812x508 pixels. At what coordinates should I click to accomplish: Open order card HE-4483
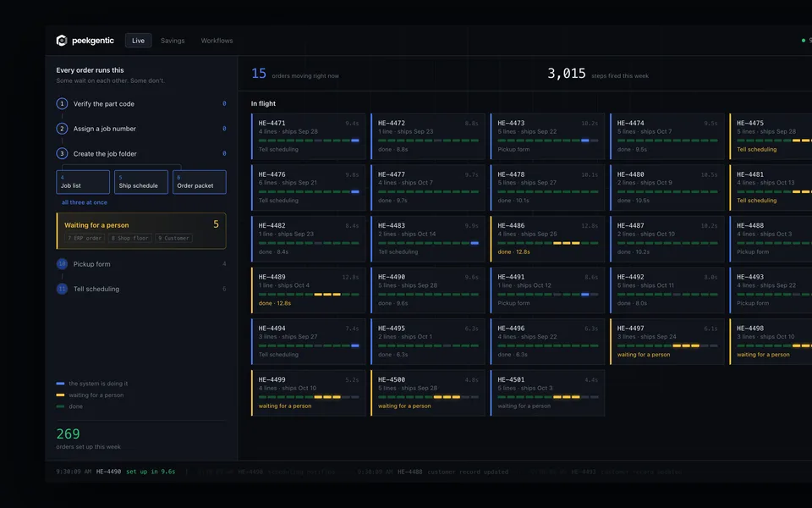pos(428,239)
